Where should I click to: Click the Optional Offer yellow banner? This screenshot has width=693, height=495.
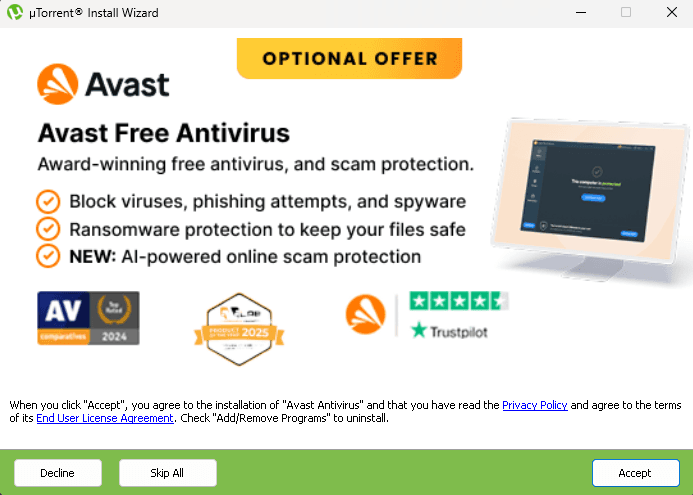tap(350, 58)
